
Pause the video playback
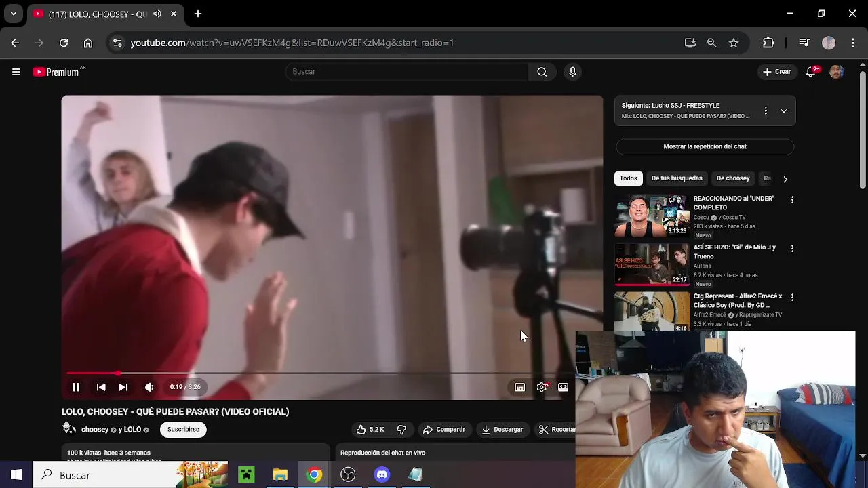point(76,387)
